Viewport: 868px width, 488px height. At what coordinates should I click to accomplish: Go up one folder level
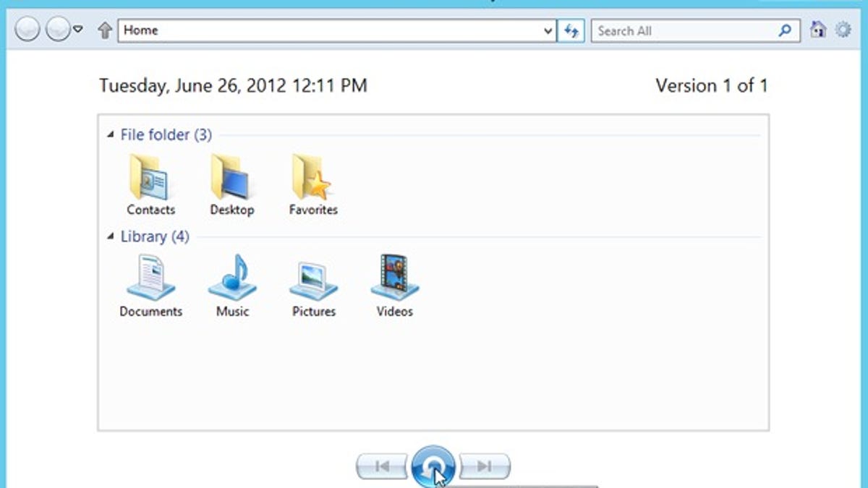(x=105, y=30)
